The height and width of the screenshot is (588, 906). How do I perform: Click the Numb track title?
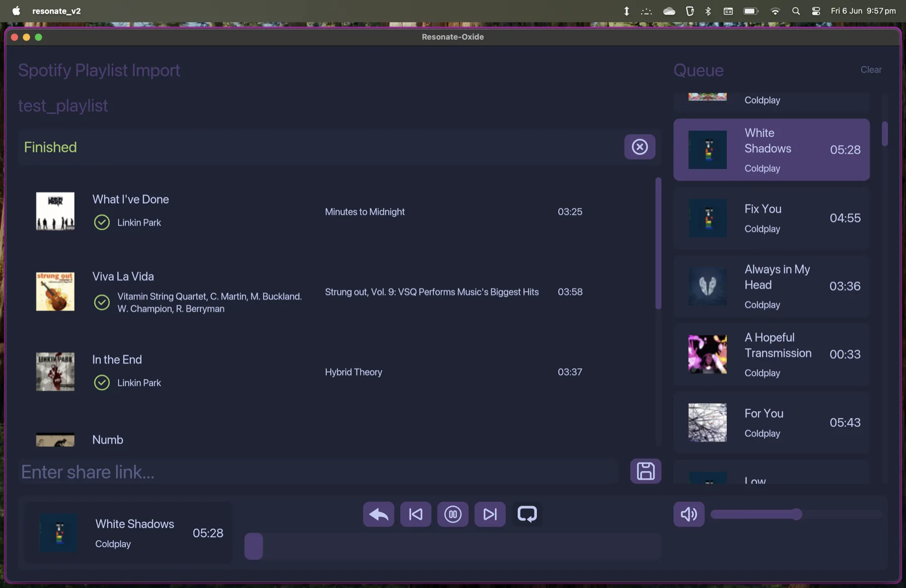108,440
